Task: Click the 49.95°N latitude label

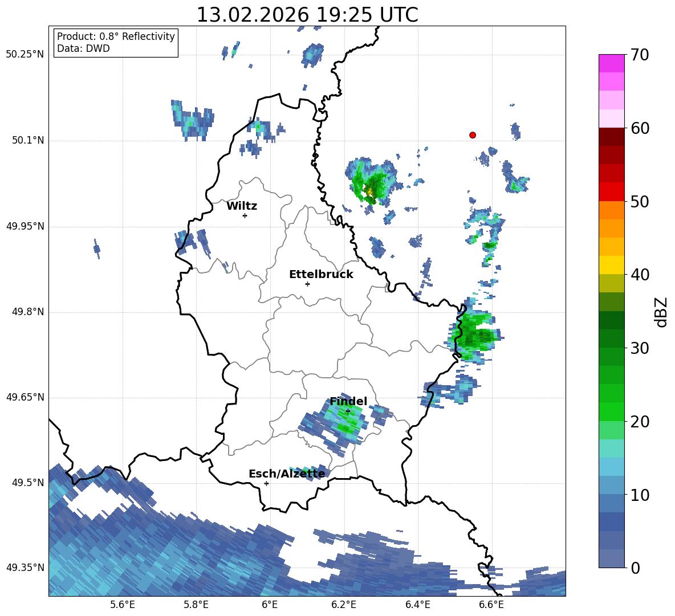Action: (25, 226)
